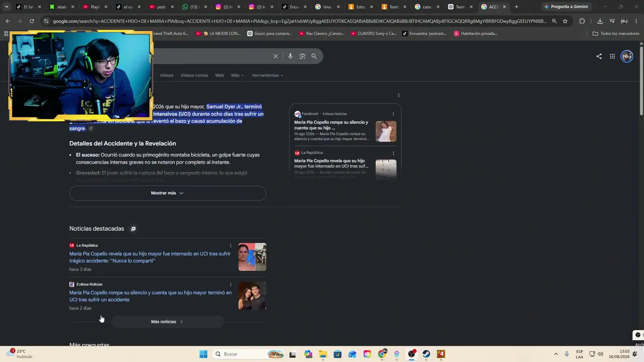Open the Pau Clavero bookmark
This screenshot has width=644, height=362.
coord(321,34)
